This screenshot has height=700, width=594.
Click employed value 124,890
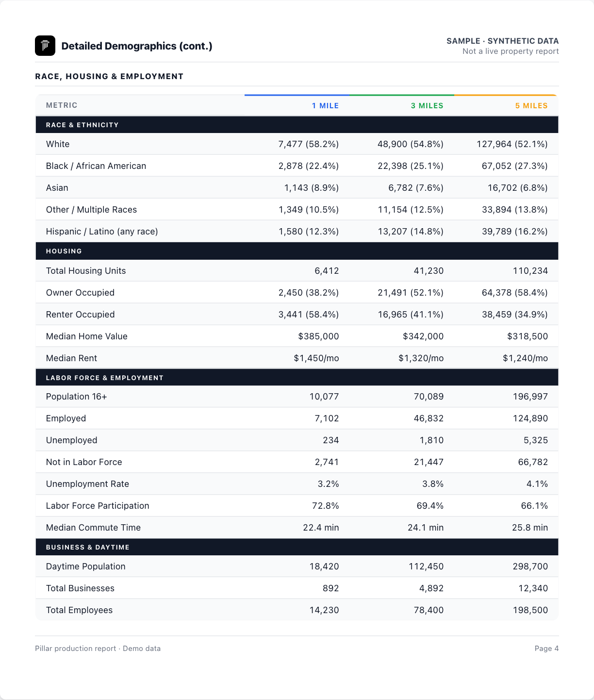(x=530, y=418)
